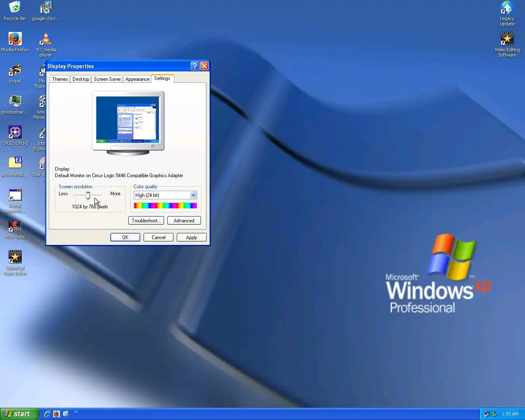Screen dimensions: 525x420
Task: Click the Safely Remove Hardware tray icon
Action: pos(494,414)
